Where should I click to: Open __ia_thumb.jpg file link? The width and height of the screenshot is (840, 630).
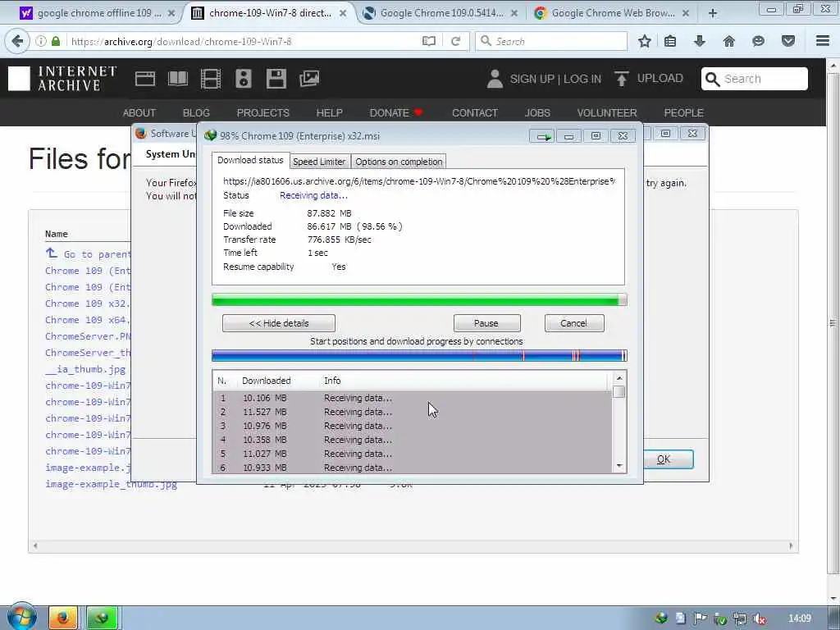point(85,369)
